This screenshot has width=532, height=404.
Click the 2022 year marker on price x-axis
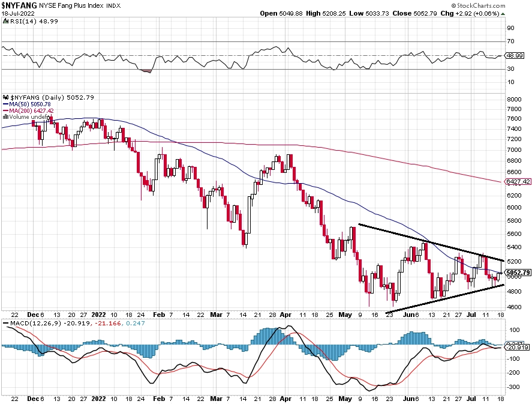[x=98, y=315]
